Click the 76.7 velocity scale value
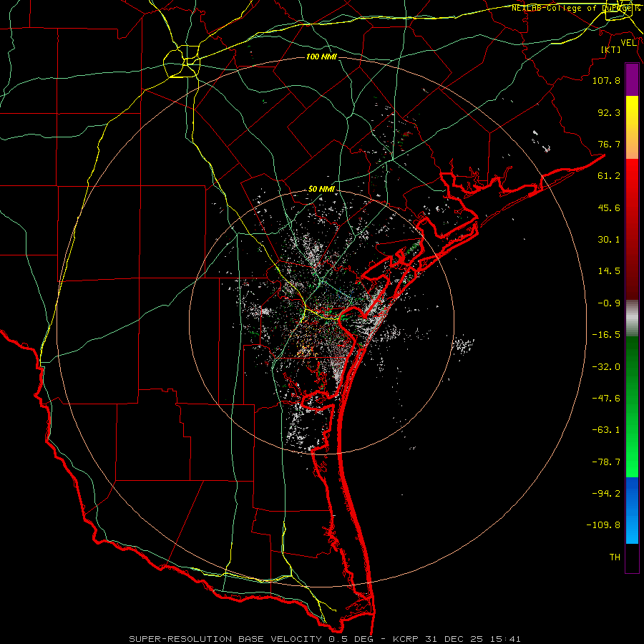 coord(609,144)
